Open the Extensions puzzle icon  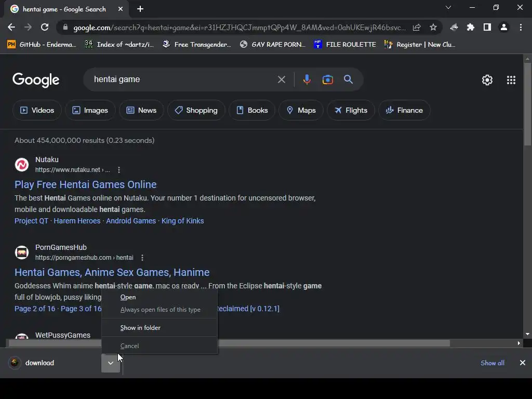(x=470, y=28)
